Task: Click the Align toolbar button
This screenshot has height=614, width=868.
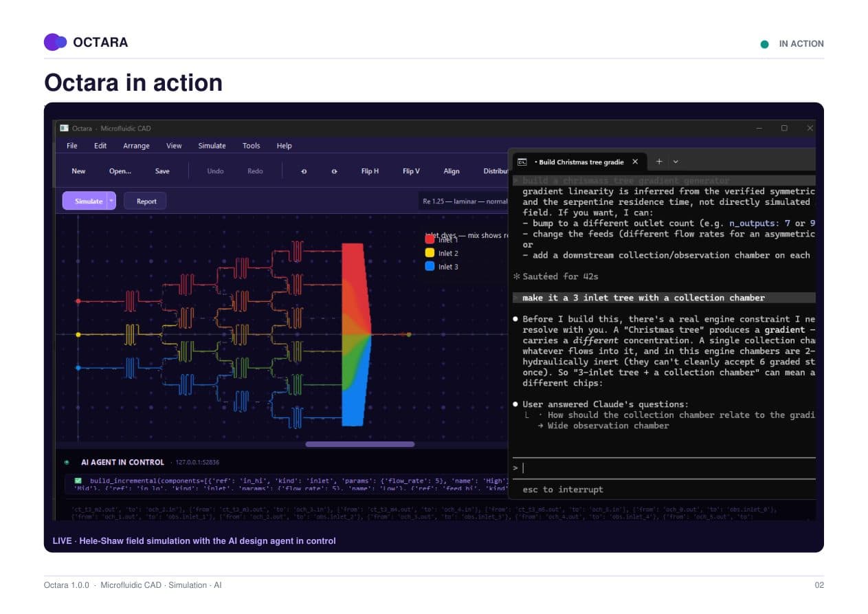Action: (452, 171)
